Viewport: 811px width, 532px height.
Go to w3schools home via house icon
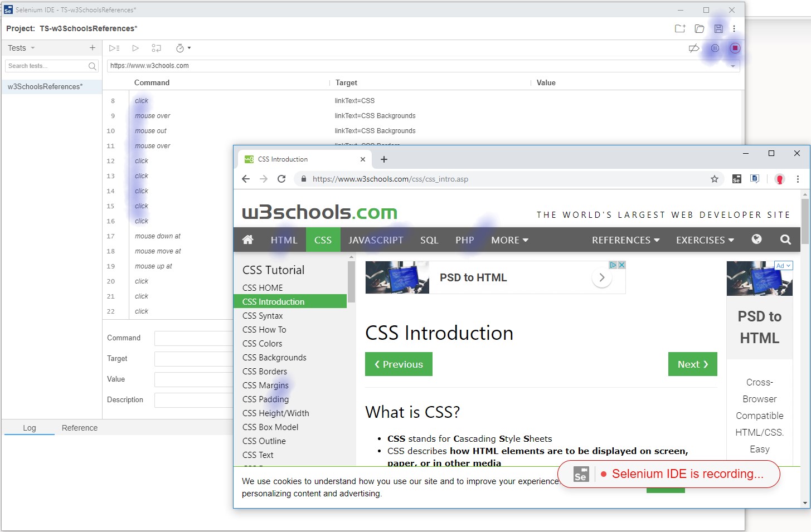(x=248, y=240)
